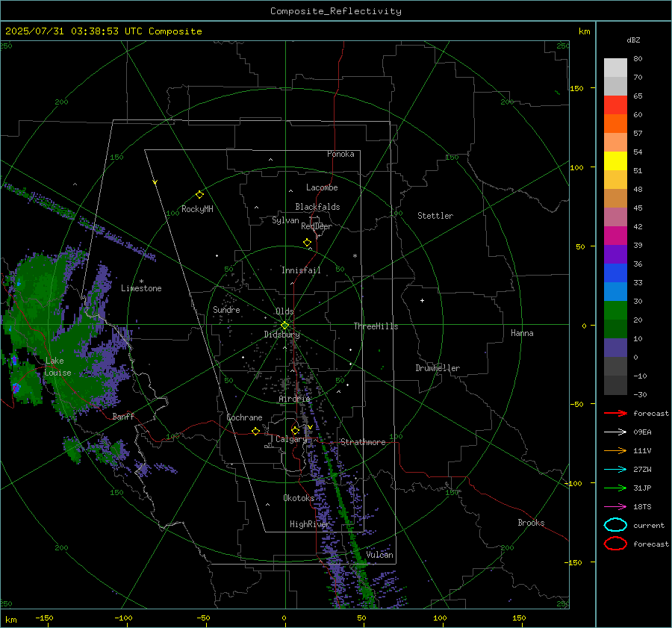Click the yellow diamond marker above Calgary

(x=295, y=430)
